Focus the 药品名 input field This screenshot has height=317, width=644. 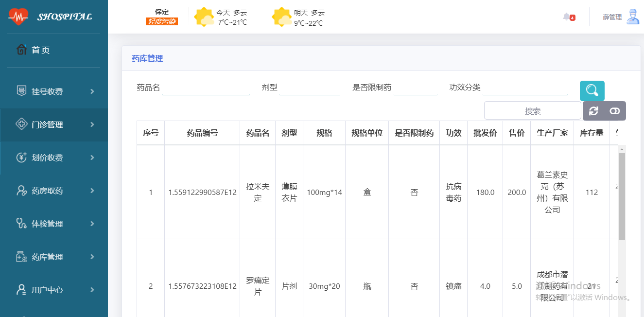click(206, 88)
